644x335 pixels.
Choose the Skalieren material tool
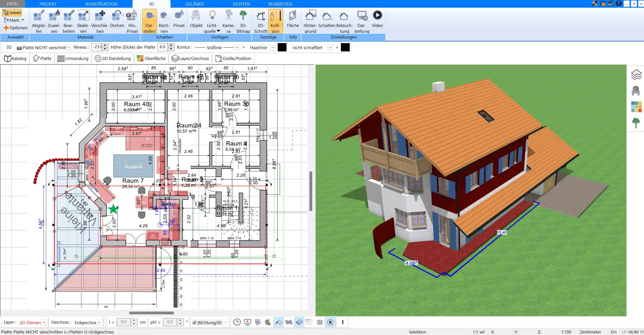(83, 21)
